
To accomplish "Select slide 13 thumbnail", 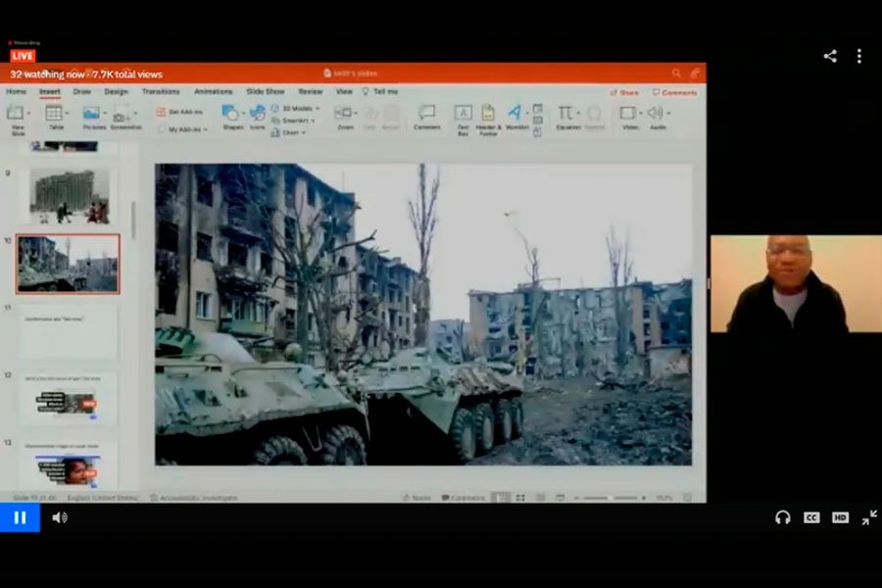I will pos(69,465).
